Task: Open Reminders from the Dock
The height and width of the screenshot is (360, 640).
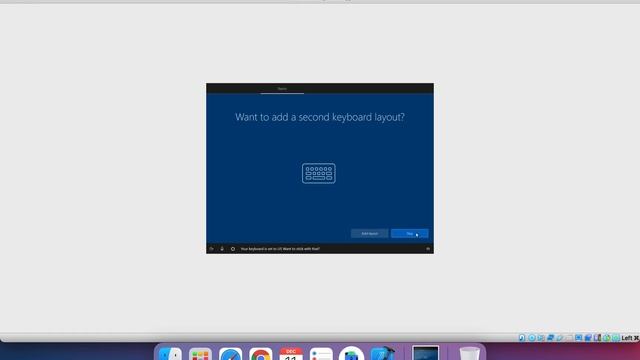Action: [321, 353]
